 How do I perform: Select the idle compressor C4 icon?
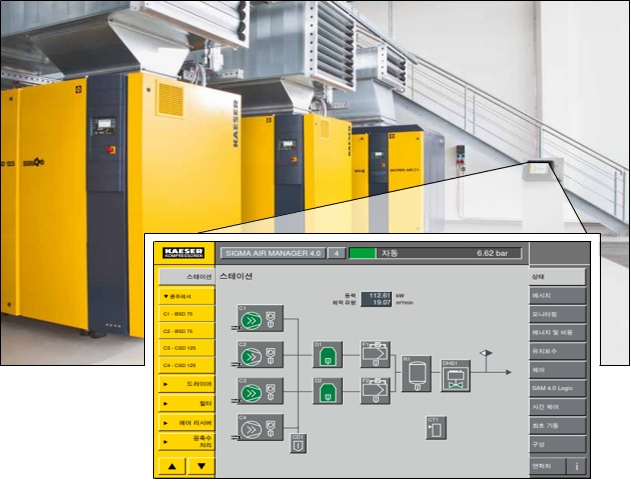coord(260,428)
